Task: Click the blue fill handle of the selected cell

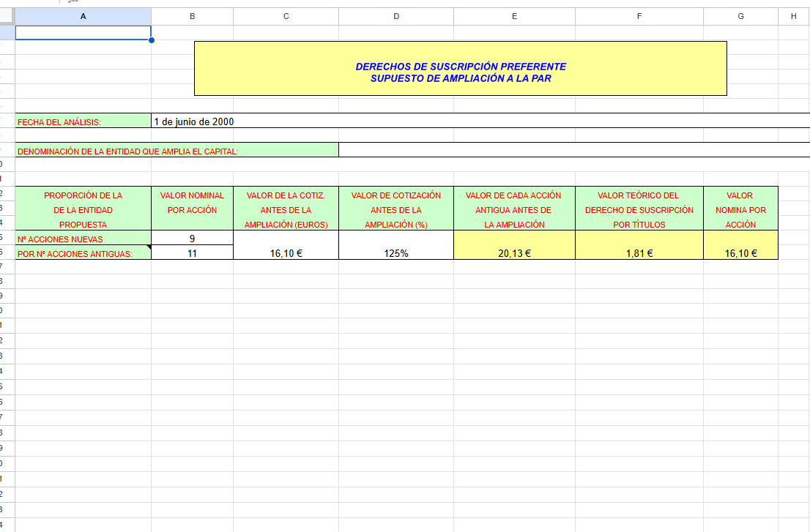Action: 152,40
